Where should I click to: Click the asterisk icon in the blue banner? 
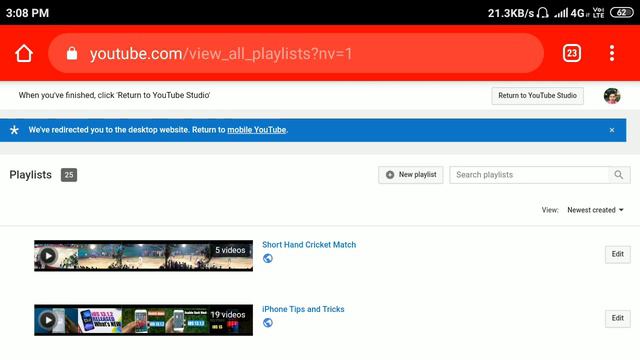coord(14,130)
